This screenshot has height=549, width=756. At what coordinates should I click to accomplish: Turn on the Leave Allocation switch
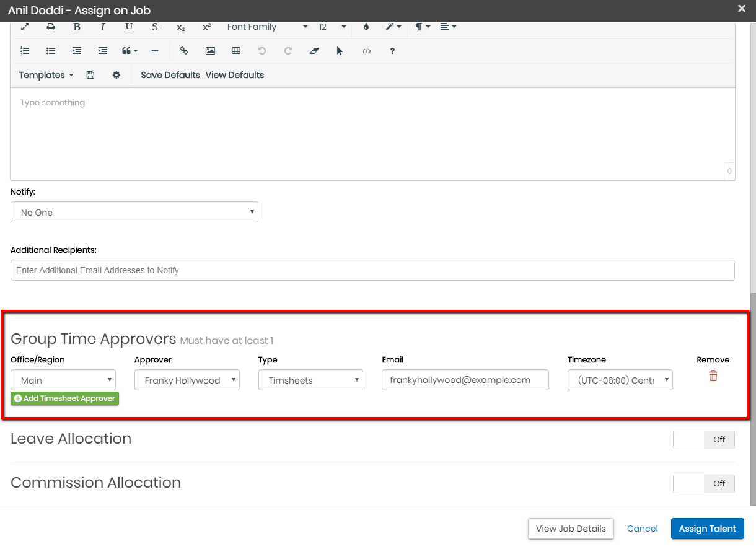point(703,440)
